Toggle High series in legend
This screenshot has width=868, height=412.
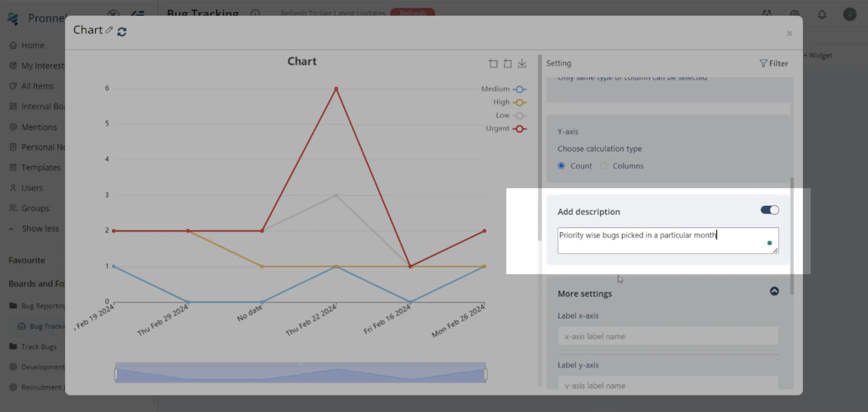pos(509,102)
